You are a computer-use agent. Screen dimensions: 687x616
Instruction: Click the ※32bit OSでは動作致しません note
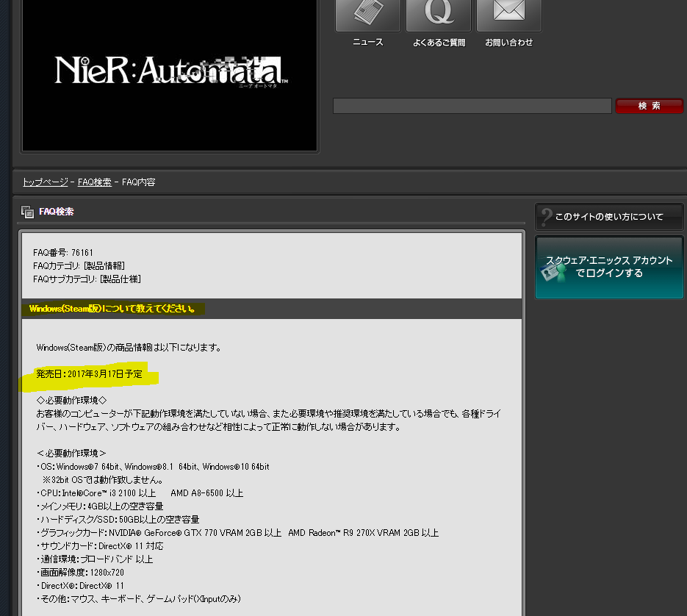tap(103, 480)
